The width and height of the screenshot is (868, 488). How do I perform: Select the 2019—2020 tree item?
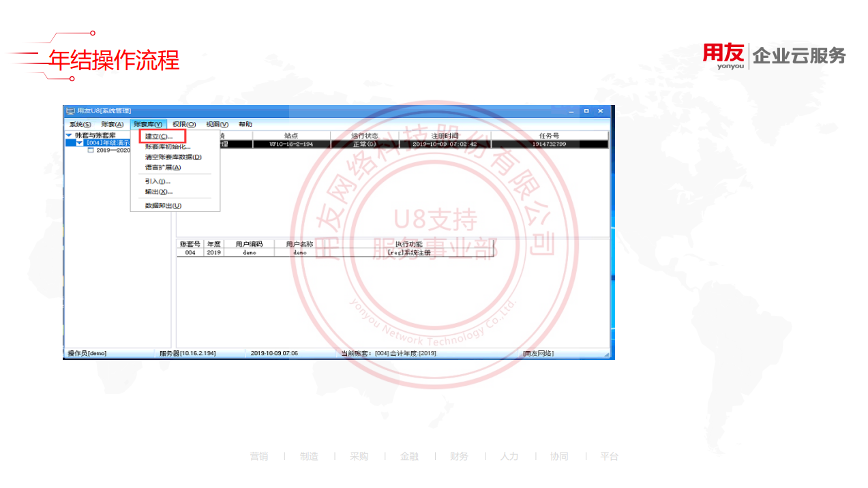point(113,150)
